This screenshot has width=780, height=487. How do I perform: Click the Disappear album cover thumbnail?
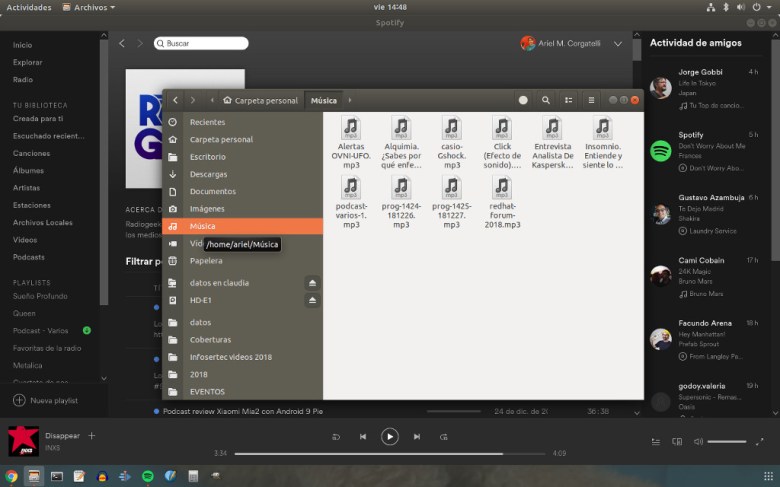(x=23, y=441)
